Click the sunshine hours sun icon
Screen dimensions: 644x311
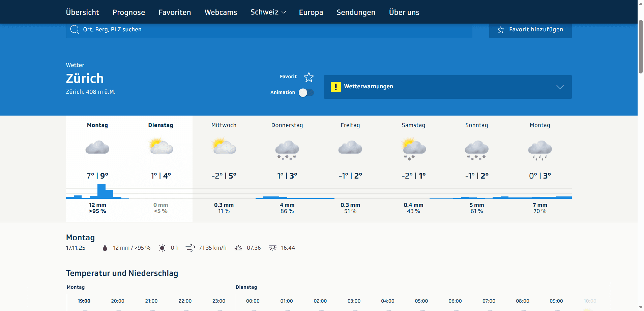[162, 248]
